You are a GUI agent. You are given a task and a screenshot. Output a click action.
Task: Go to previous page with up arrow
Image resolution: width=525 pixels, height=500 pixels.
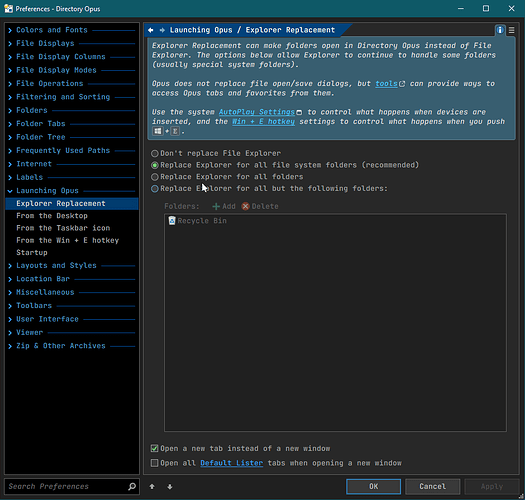coord(152,486)
